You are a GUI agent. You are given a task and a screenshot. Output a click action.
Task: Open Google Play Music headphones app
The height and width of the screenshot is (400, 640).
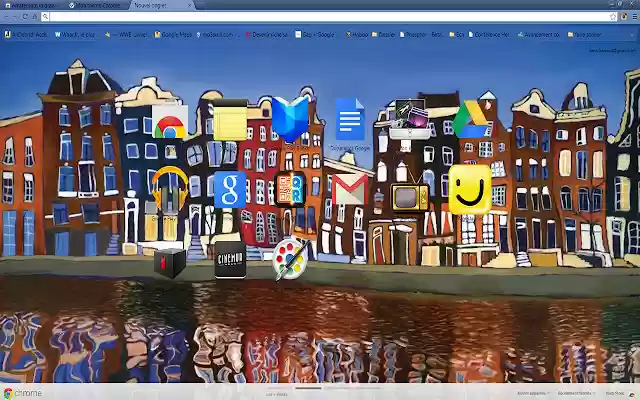click(170, 189)
